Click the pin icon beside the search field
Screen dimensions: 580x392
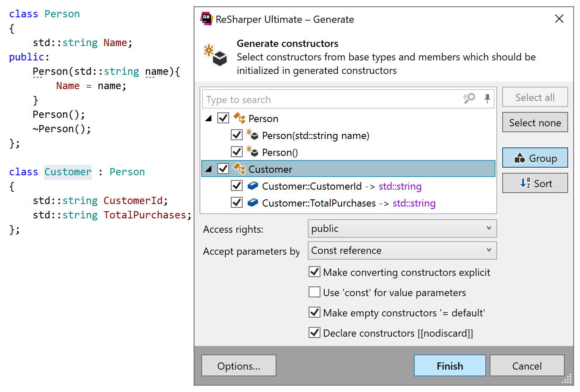point(487,99)
